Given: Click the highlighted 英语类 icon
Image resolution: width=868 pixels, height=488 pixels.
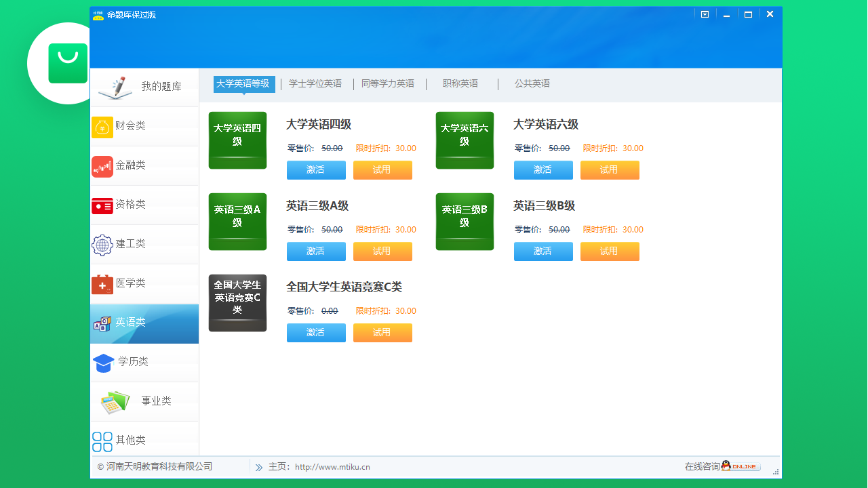Looking at the screenshot, I should pos(102,323).
